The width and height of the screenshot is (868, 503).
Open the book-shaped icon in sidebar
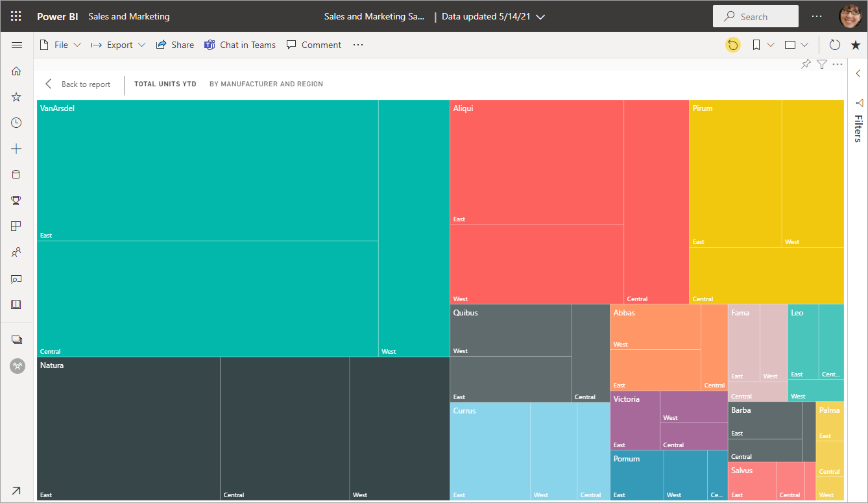[x=17, y=304]
